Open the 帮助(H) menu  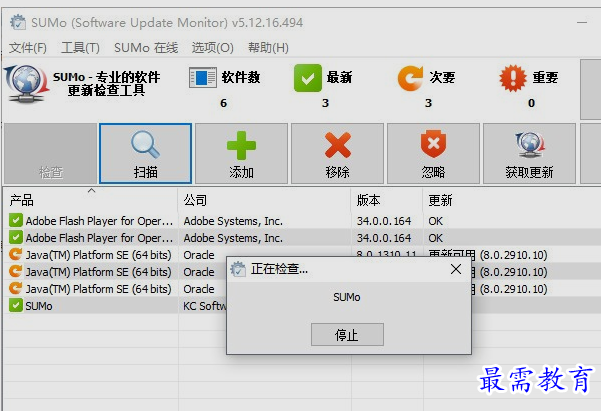tap(268, 48)
